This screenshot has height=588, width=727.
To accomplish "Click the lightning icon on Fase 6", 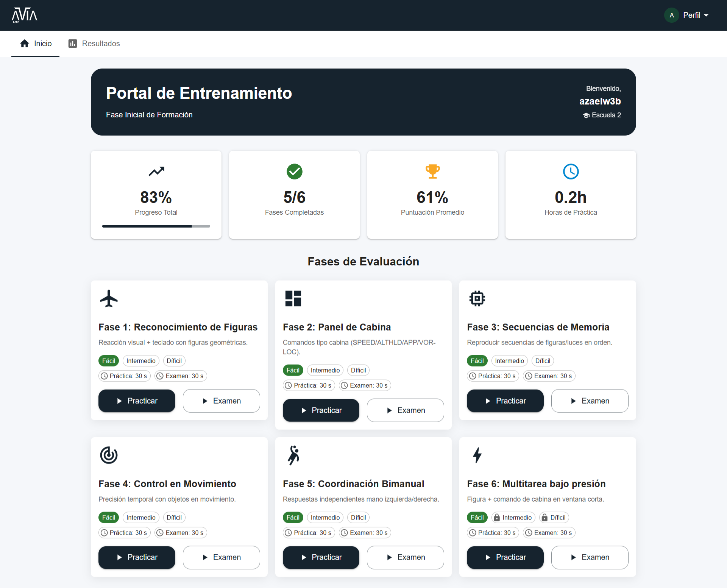I will pos(477,455).
